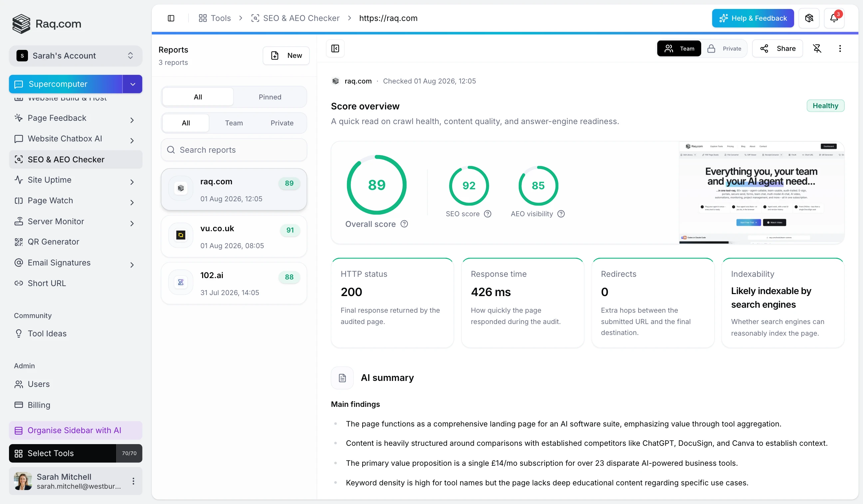The width and height of the screenshot is (863, 504).
Task: Click the raq.com domain link in report header
Action: coord(358,81)
